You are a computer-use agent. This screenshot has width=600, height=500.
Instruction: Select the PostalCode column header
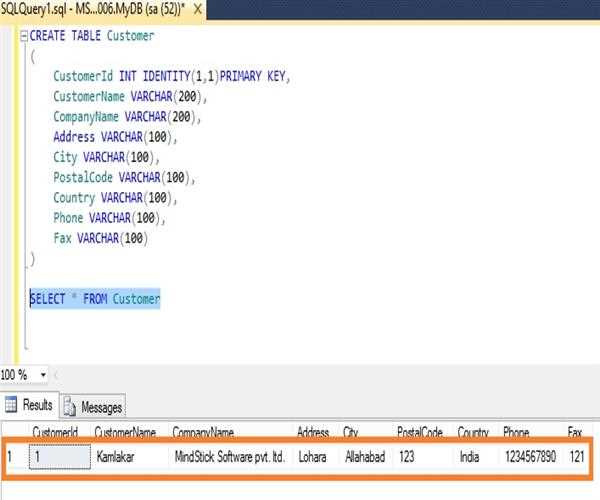click(419, 432)
